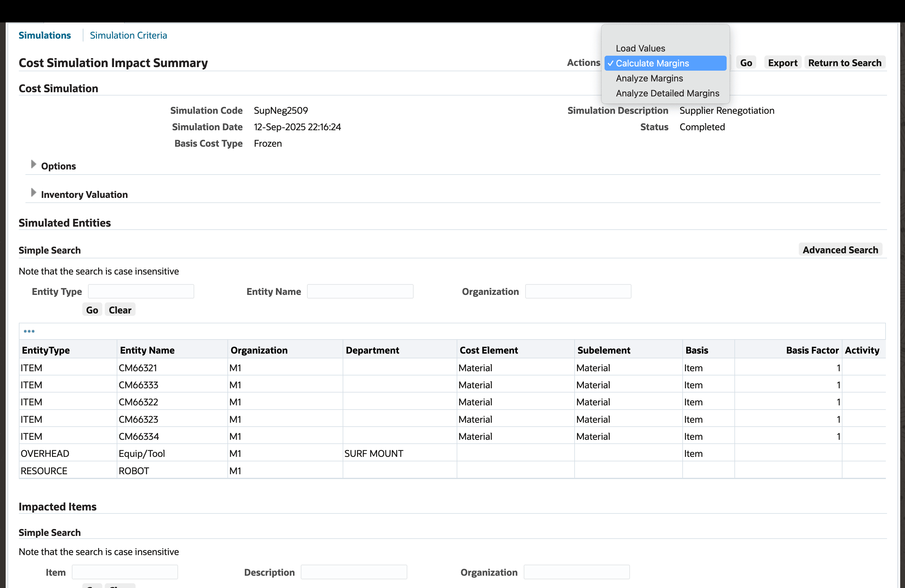Sort by the Cost Element column header
Viewport: 905px width, 588px height.
[x=489, y=350]
